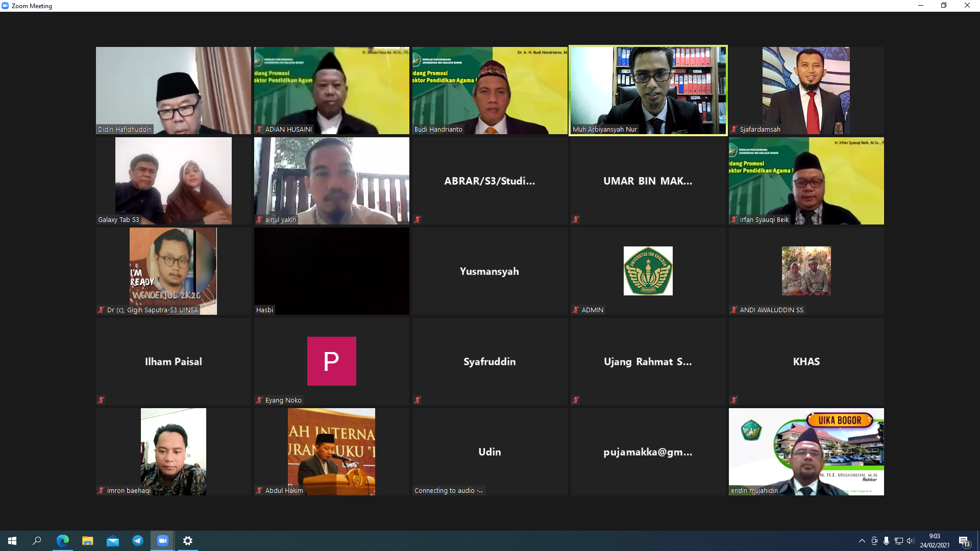Image resolution: width=980 pixels, height=551 pixels.
Task: Select endin mujahidin video tile
Action: pyautogui.click(x=806, y=452)
